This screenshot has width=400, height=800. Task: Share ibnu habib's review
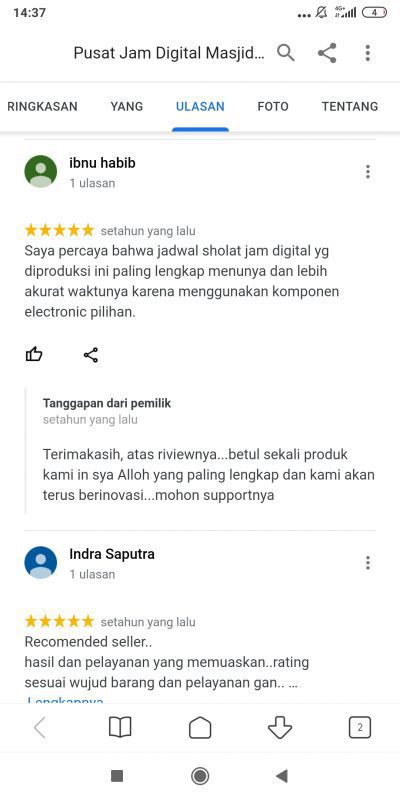(91, 355)
